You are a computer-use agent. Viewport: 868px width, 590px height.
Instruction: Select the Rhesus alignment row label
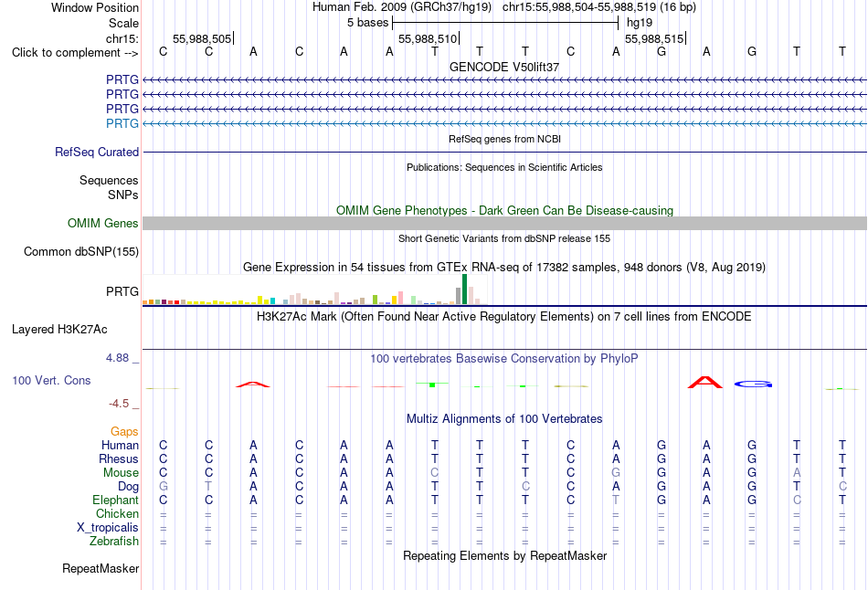[119, 458]
